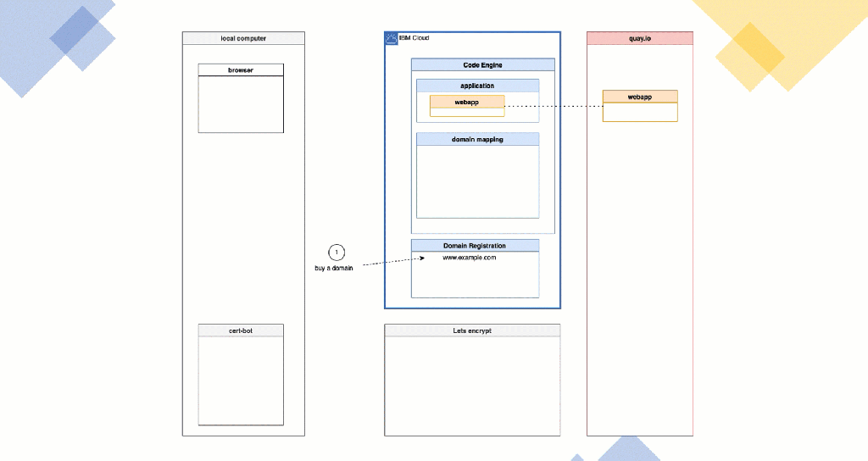Click the Lets encrypt header
The width and height of the screenshot is (868, 461).
tap(472, 330)
